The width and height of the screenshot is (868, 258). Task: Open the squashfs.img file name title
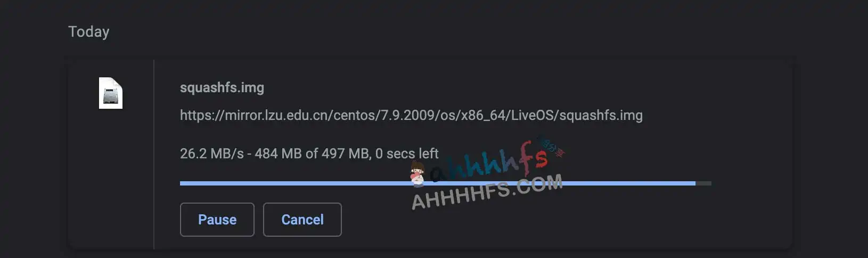[x=222, y=87]
